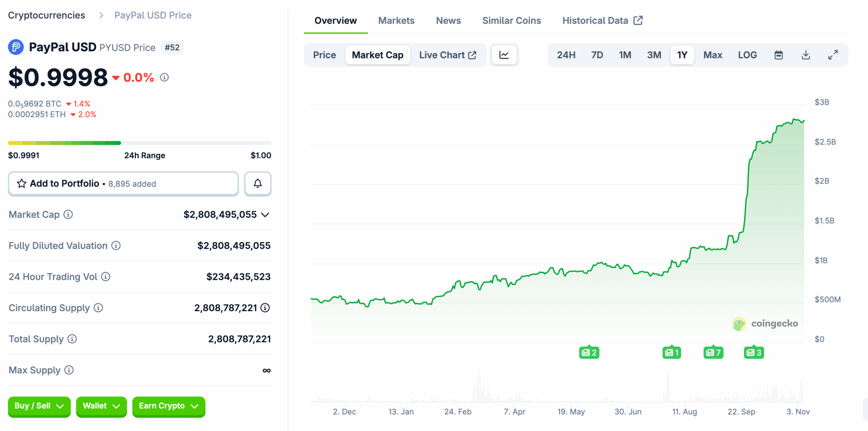Expand chart to fullscreen
This screenshot has height=431, width=868.
(833, 55)
